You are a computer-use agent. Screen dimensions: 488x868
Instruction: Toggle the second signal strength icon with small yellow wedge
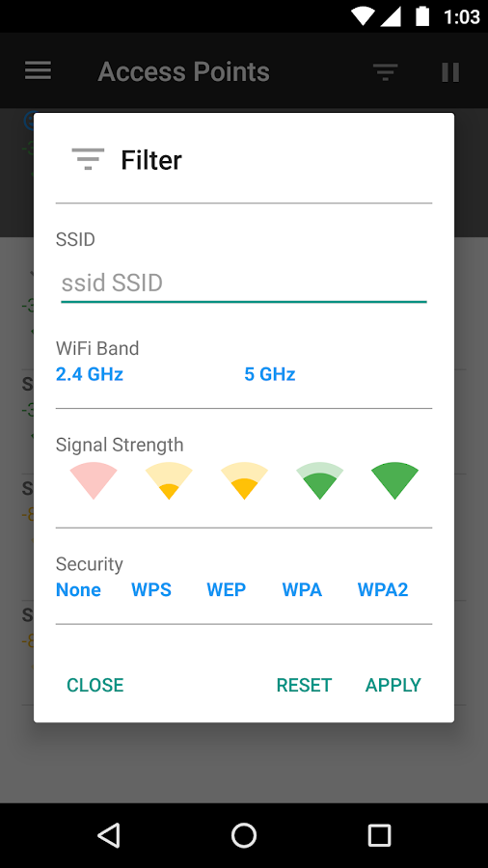[169, 480]
